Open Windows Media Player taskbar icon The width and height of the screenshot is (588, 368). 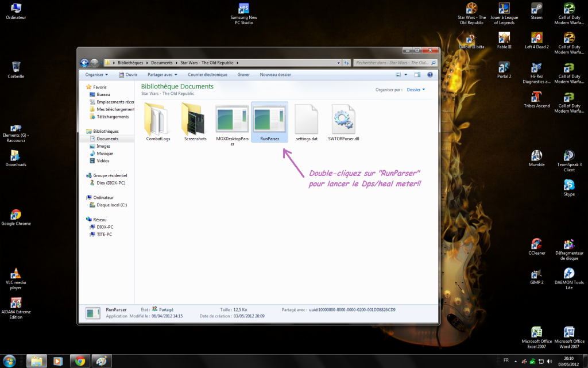[x=58, y=361]
